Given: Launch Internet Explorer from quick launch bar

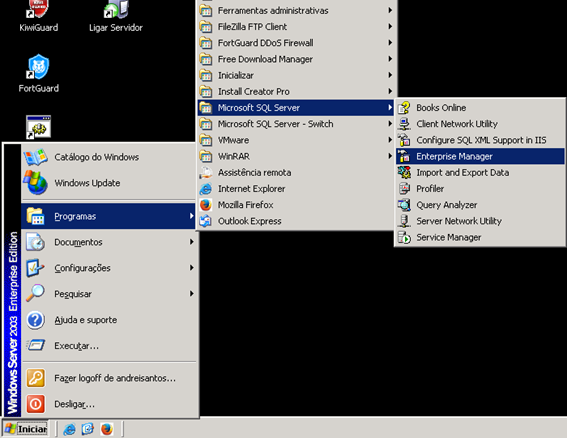Looking at the screenshot, I should tap(69, 429).
